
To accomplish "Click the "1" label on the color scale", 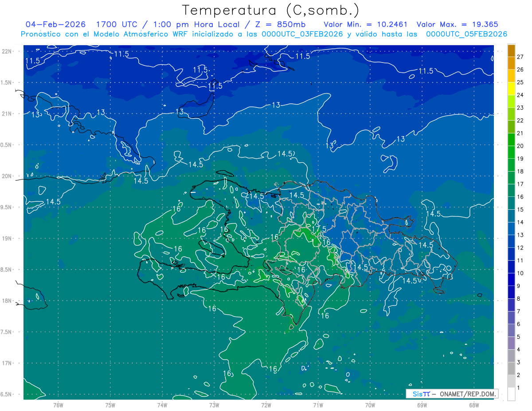I will click(x=519, y=388).
